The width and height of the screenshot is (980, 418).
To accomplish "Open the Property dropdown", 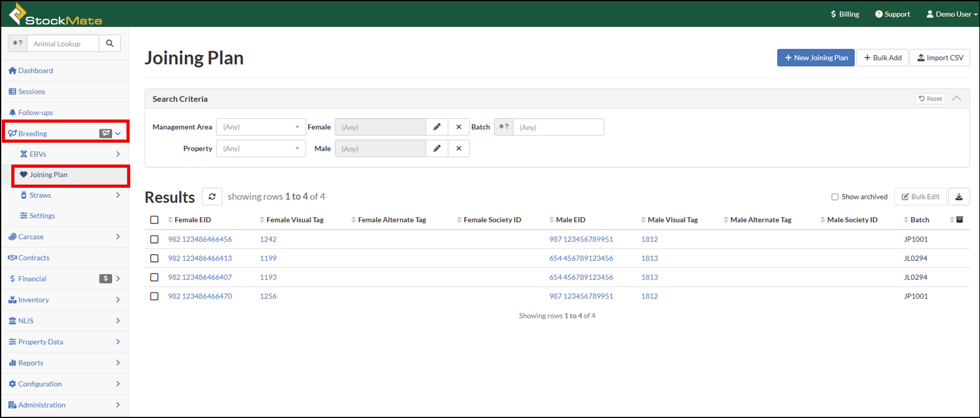I will 261,148.
